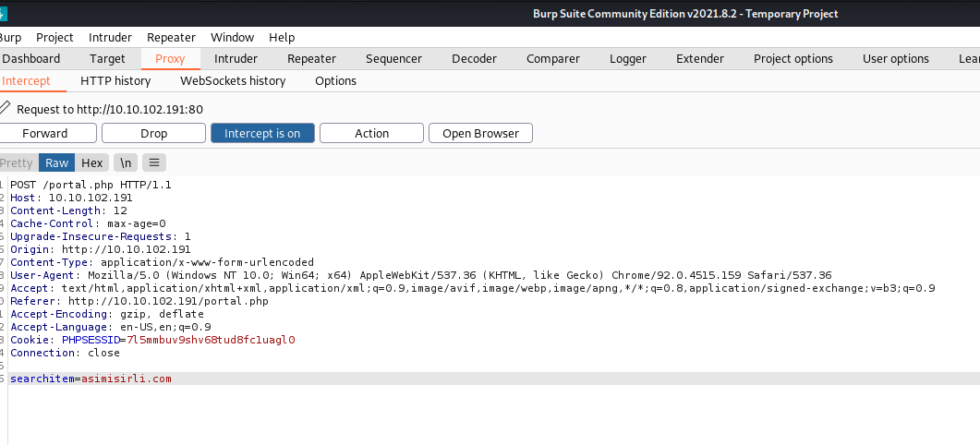Screen dimensions: 980x445
Task: Click the Content-Length: 12 line
Action: [x=68, y=210]
